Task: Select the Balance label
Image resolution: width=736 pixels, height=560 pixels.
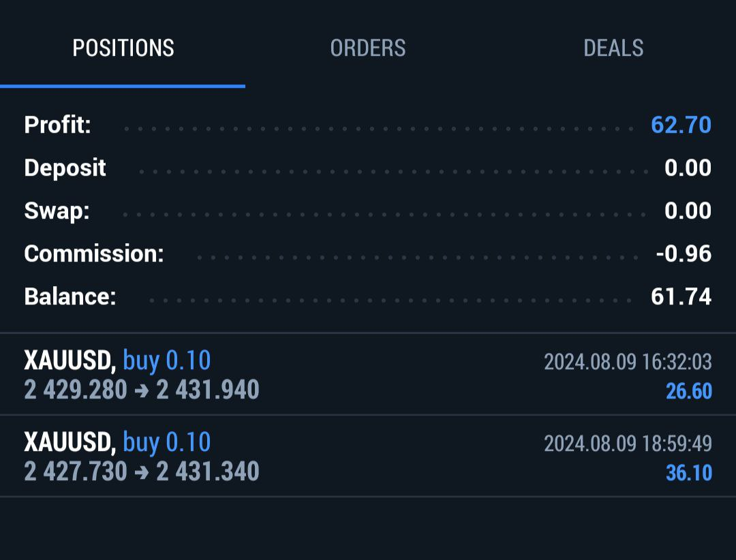Action: 70,297
